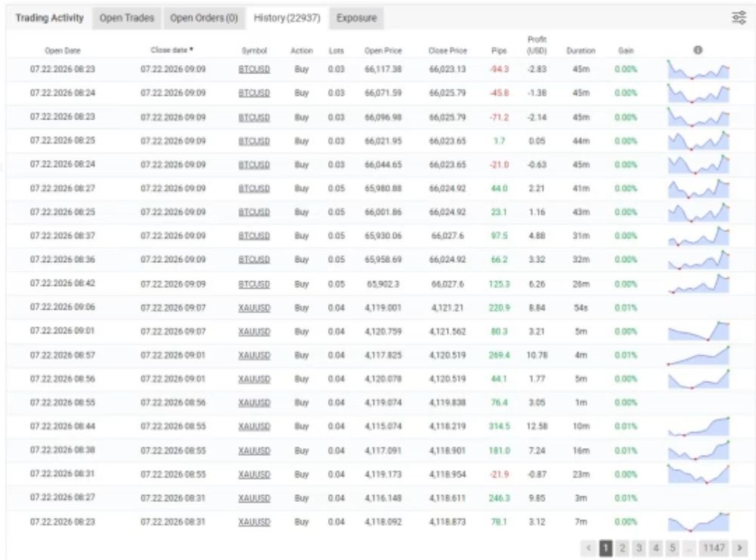Go to the previous page arrow
756x560 pixels.
coord(588,548)
